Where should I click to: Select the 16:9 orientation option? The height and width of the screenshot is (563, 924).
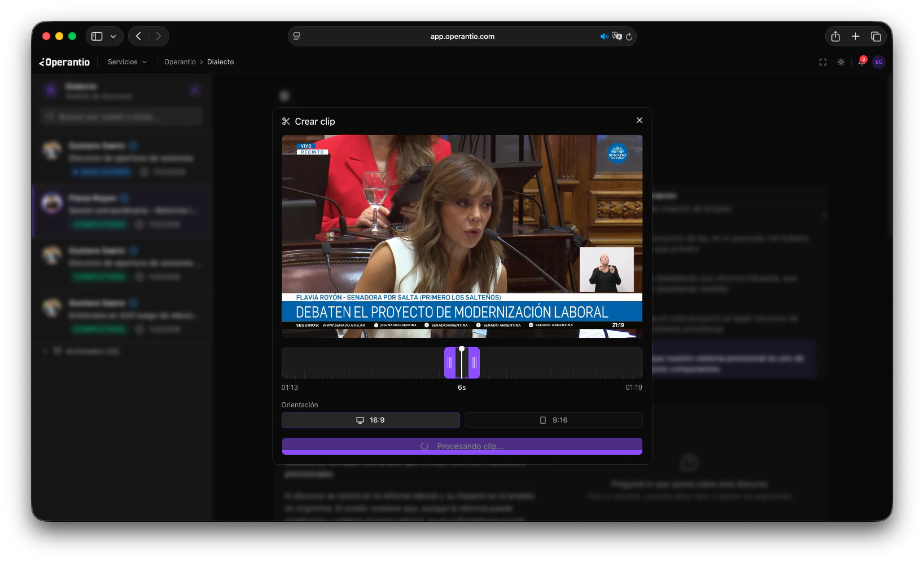click(x=370, y=420)
